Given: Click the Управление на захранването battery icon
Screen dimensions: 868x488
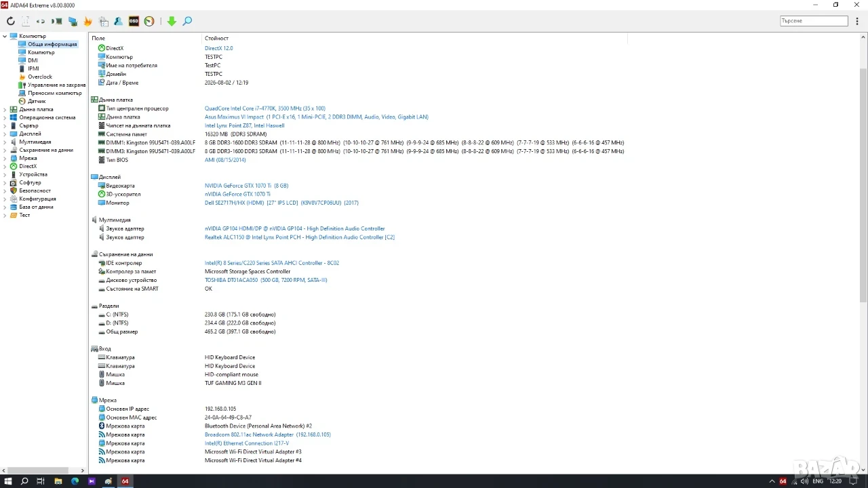Looking at the screenshot, I should 22,85.
